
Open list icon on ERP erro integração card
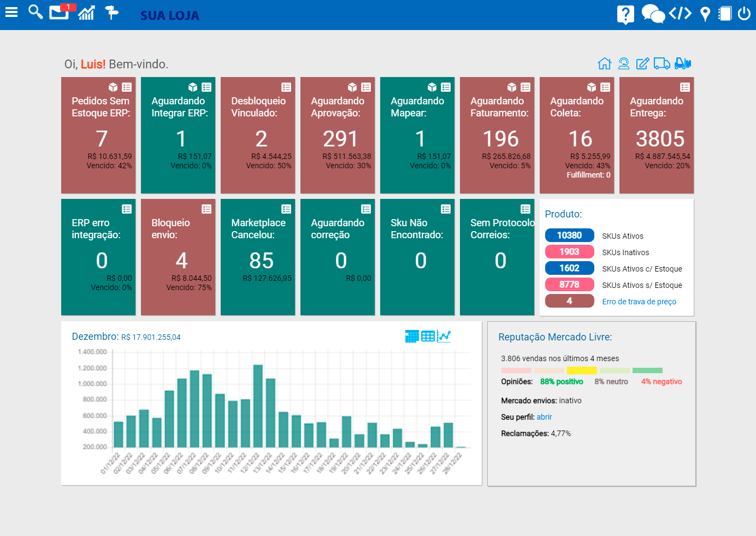pos(127,209)
